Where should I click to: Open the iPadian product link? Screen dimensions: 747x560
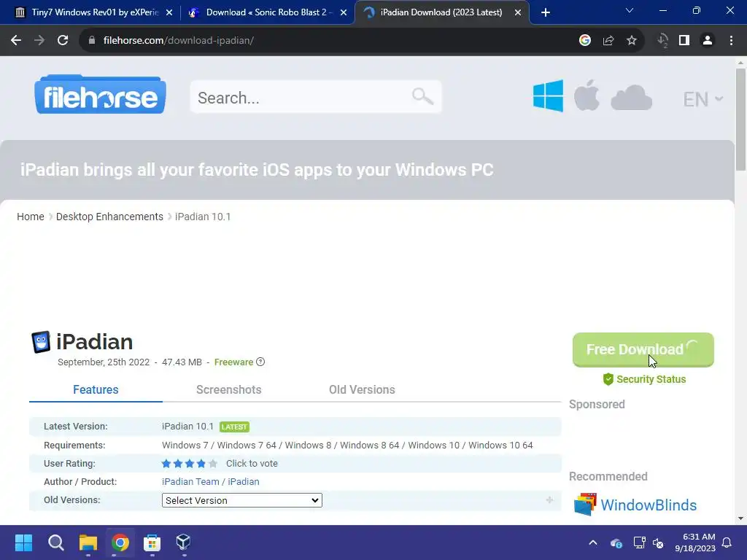tap(244, 482)
